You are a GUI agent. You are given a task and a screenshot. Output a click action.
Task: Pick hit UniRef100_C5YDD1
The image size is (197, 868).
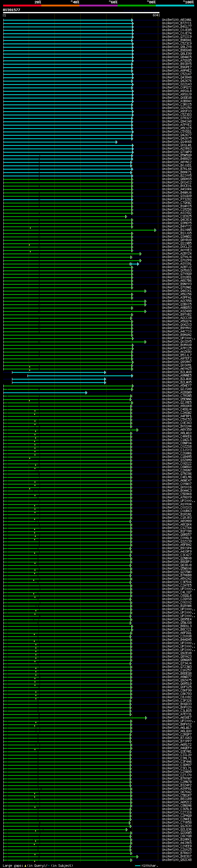pos(177,131)
